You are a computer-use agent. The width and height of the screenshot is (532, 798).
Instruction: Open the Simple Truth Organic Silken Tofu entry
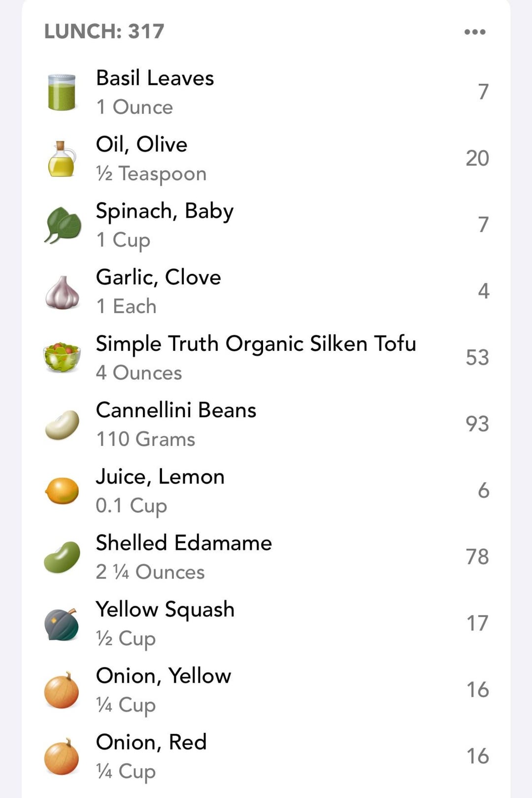tap(256, 344)
